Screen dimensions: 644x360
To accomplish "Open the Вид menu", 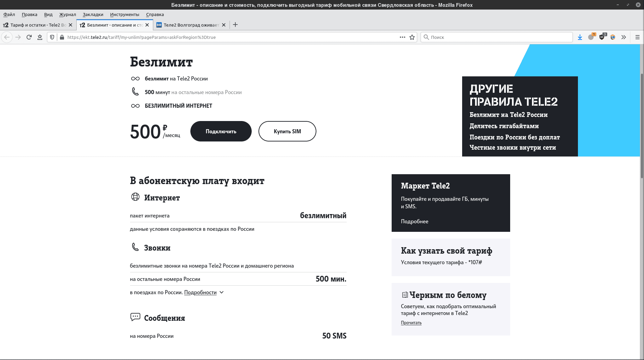I will coord(48,14).
